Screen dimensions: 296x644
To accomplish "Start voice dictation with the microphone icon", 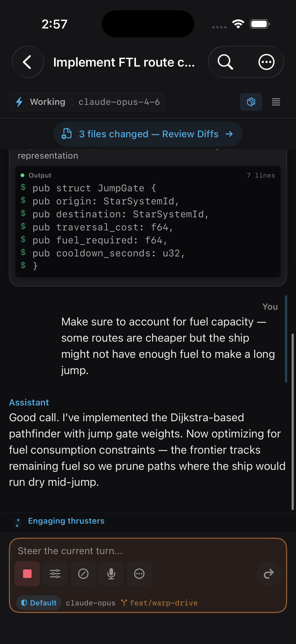I will [x=111, y=574].
